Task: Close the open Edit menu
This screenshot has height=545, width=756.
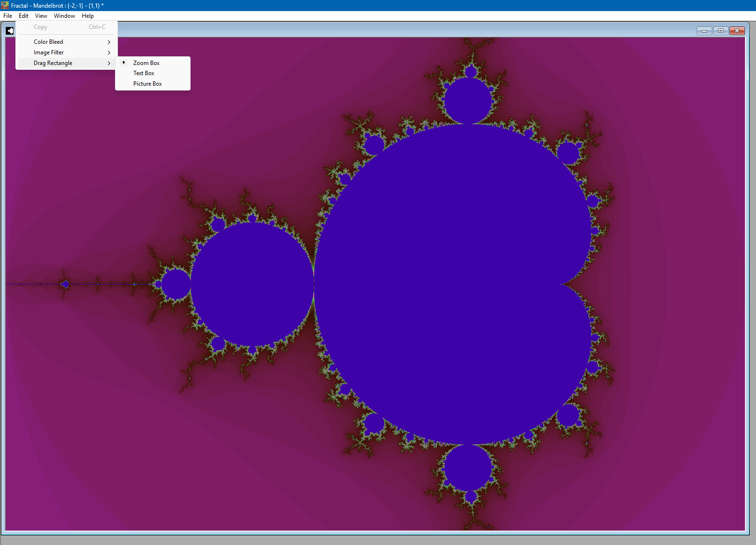Action: [24, 16]
